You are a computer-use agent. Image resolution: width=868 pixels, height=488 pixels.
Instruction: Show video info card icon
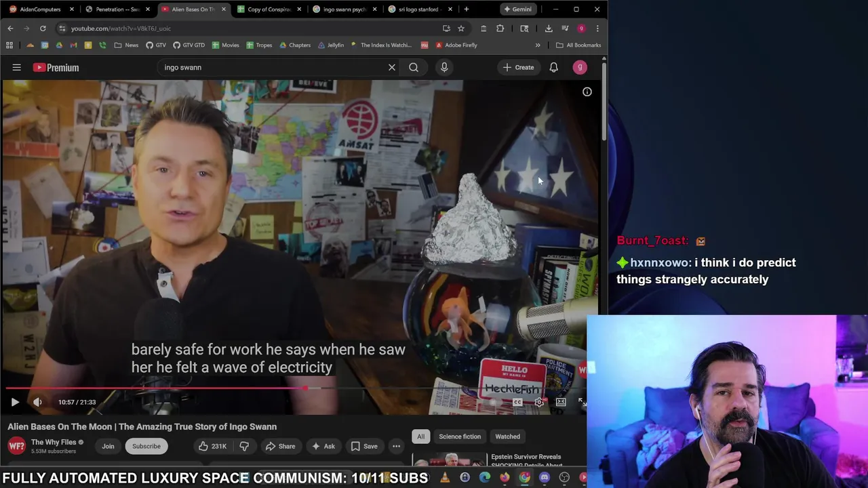coord(587,91)
